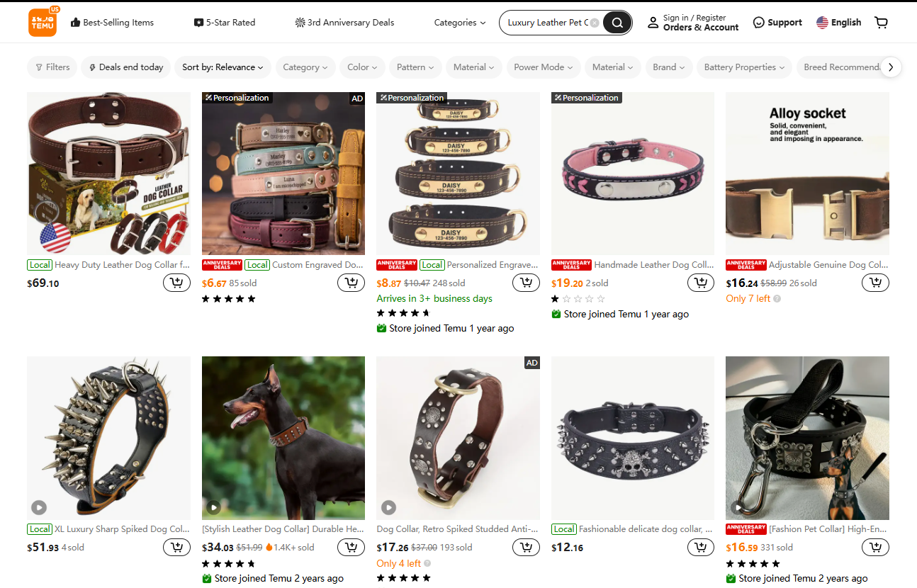This screenshot has width=917, height=588.
Task: Open the Filters panel
Action: click(52, 67)
